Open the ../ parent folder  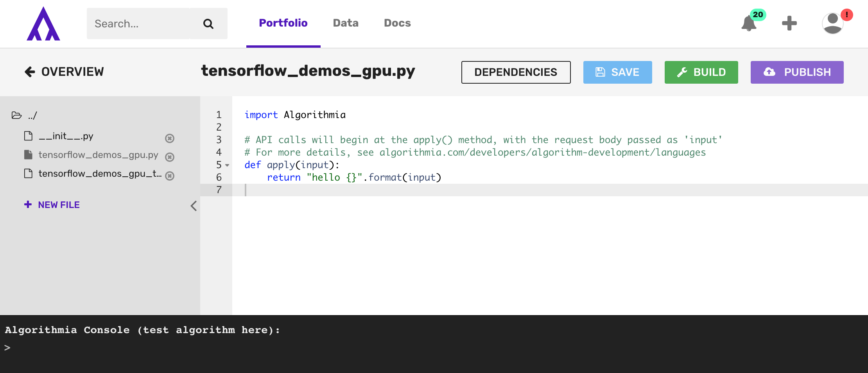[x=32, y=115]
